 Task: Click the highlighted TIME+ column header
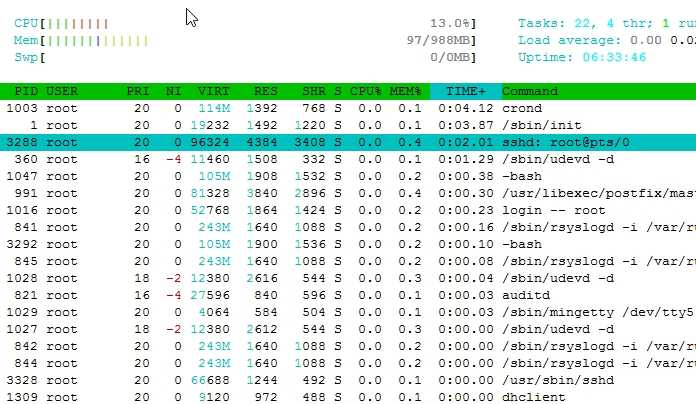click(466, 91)
